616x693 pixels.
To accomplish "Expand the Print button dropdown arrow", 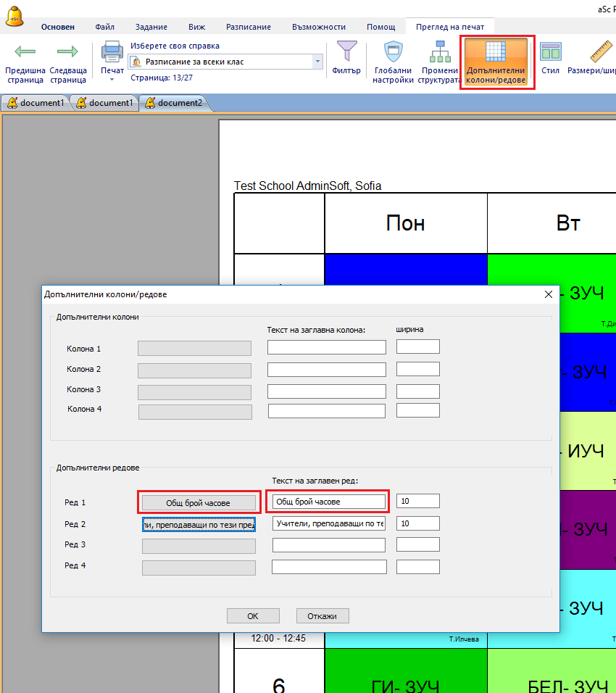I will tap(112, 80).
